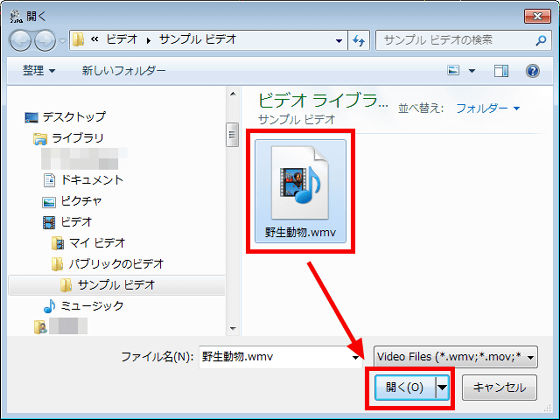Toggle the preview pane icon
The image size is (560, 420).
pyautogui.click(x=501, y=71)
